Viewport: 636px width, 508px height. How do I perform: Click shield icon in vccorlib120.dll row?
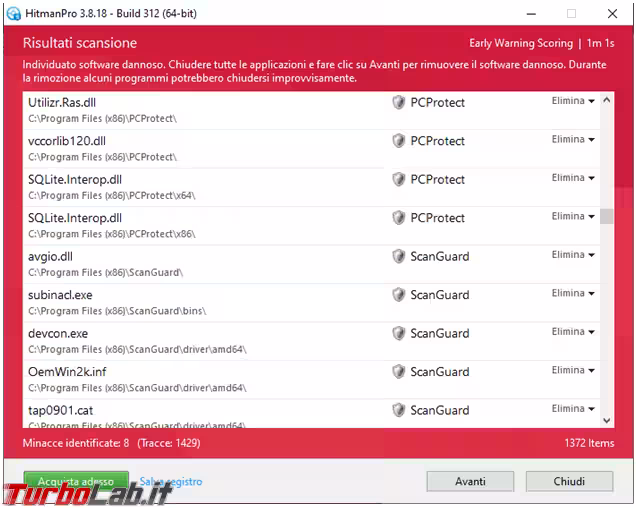[399, 141]
